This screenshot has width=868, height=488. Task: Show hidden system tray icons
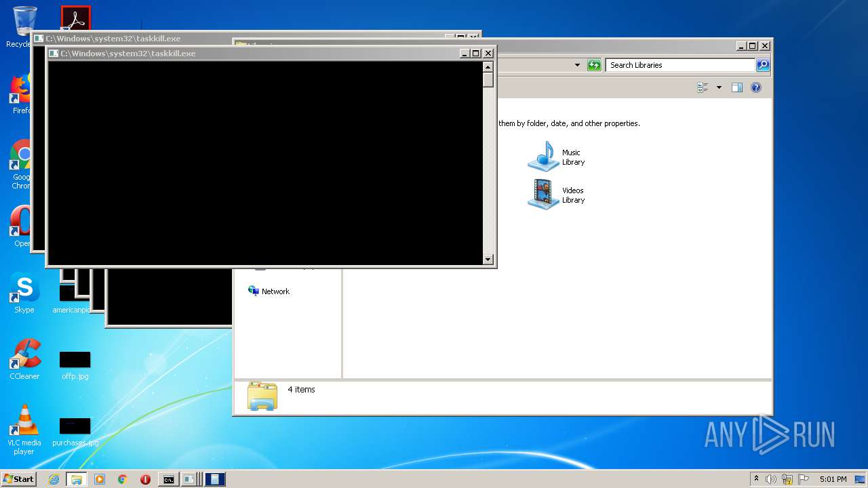pos(756,479)
